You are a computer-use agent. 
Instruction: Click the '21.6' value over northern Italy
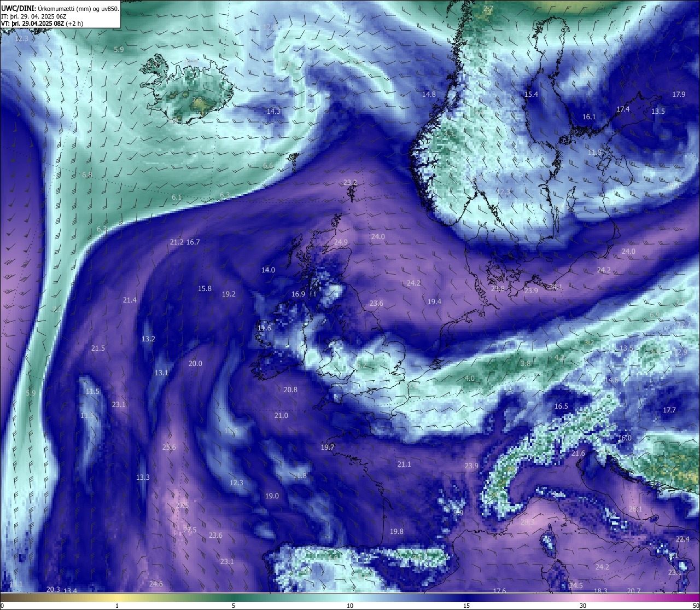point(578,453)
